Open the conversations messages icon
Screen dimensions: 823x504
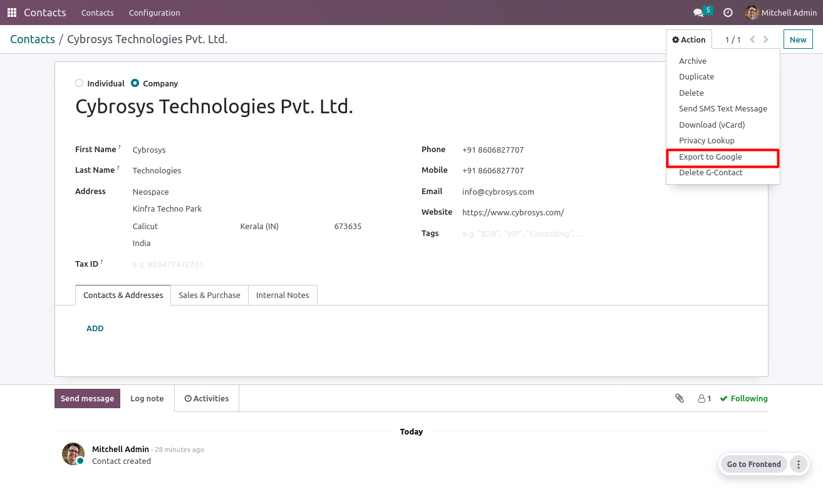coord(698,13)
